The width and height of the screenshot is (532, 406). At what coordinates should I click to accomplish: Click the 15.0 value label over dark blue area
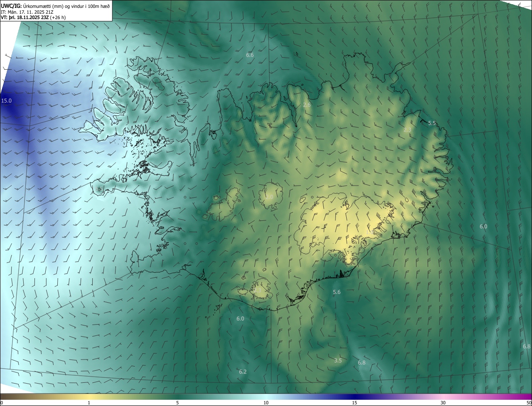pos(6,100)
